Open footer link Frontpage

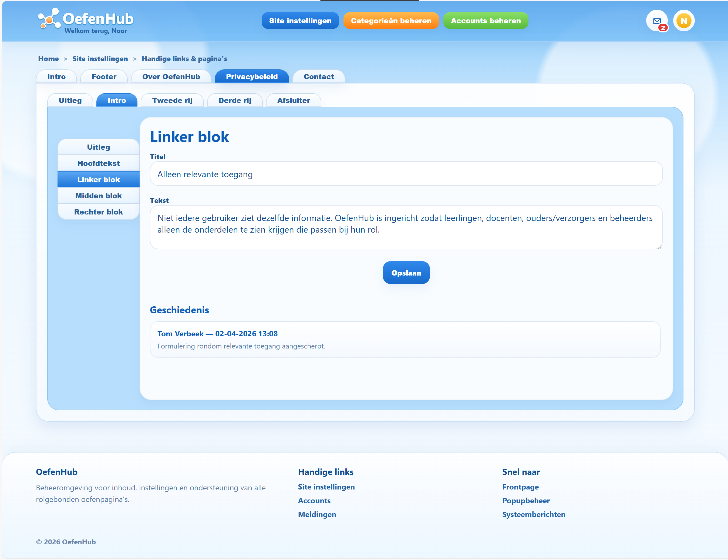[x=520, y=487]
